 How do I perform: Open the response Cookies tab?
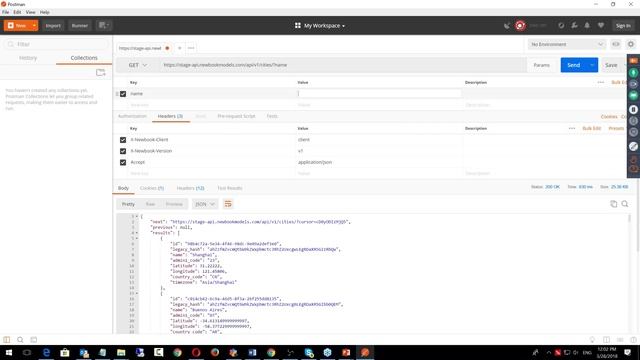pos(152,188)
